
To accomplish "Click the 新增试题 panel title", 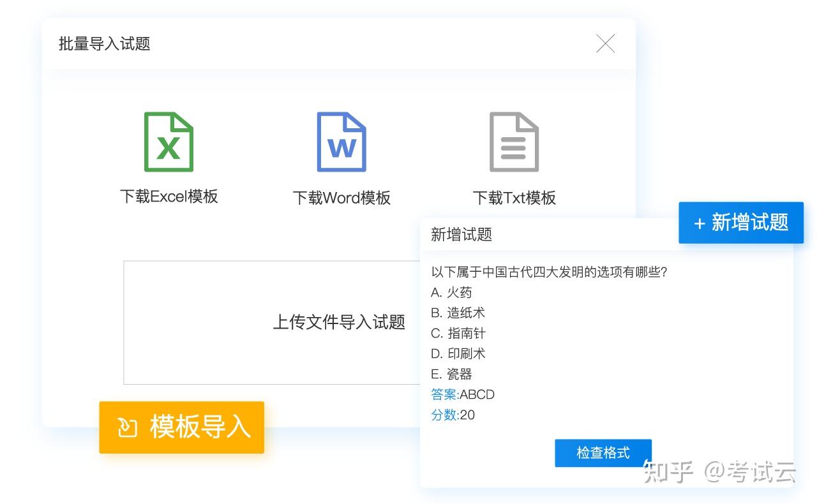I will 461,234.
